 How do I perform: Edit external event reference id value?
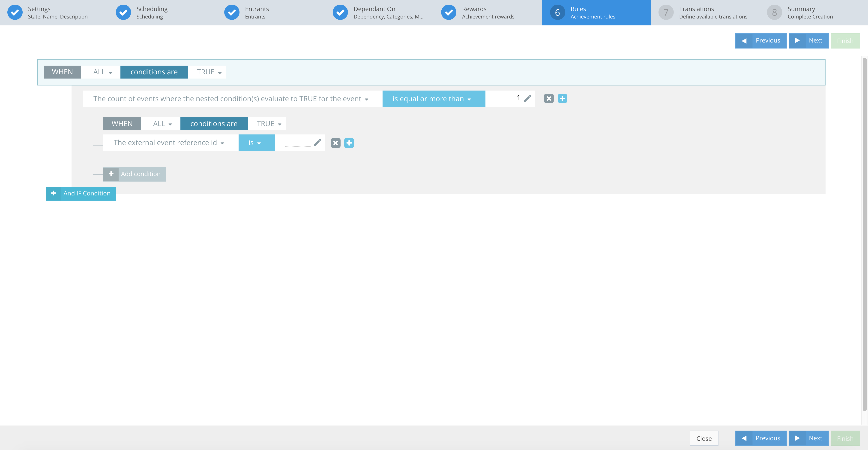317,143
